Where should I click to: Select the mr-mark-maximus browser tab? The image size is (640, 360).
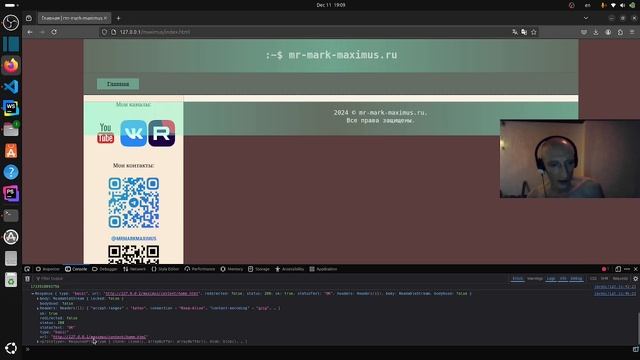74,18
